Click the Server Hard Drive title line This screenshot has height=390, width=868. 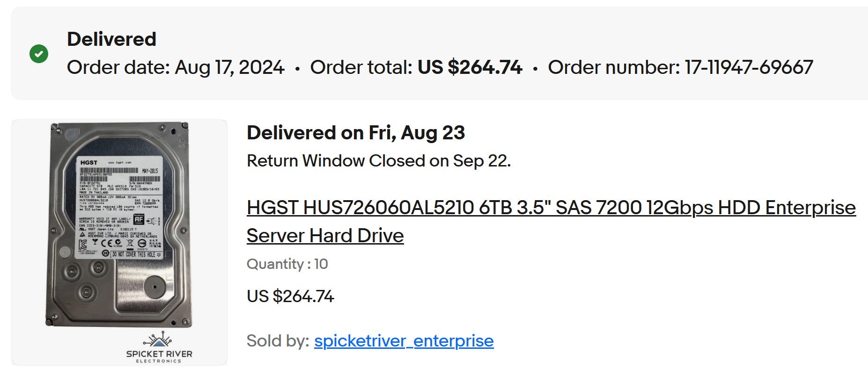tap(325, 236)
